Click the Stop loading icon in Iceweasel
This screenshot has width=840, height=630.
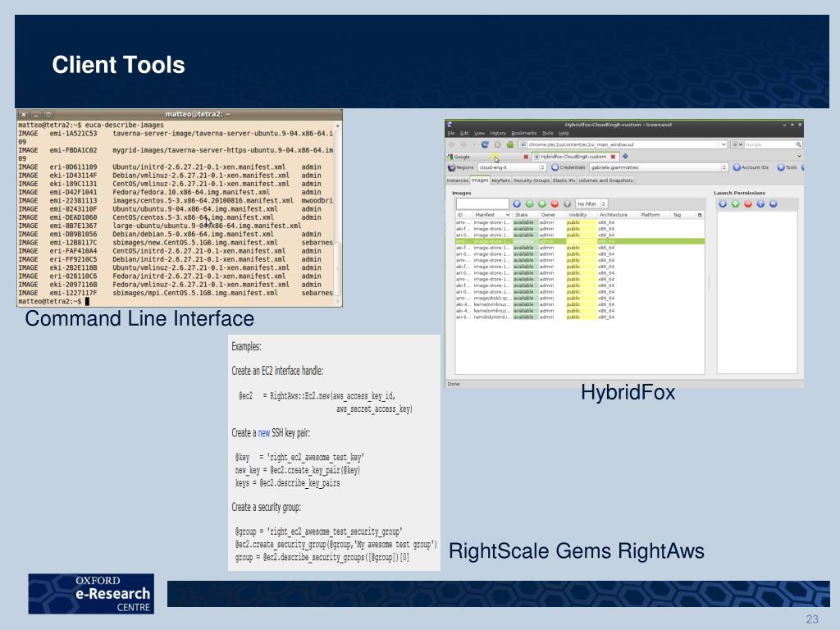coord(498,144)
